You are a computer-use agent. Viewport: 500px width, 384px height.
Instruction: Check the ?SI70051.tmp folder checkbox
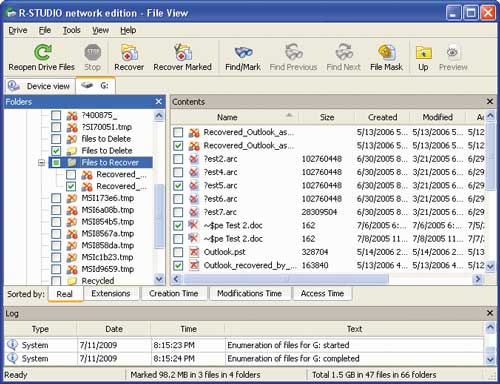pyautogui.click(x=56, y=127)
